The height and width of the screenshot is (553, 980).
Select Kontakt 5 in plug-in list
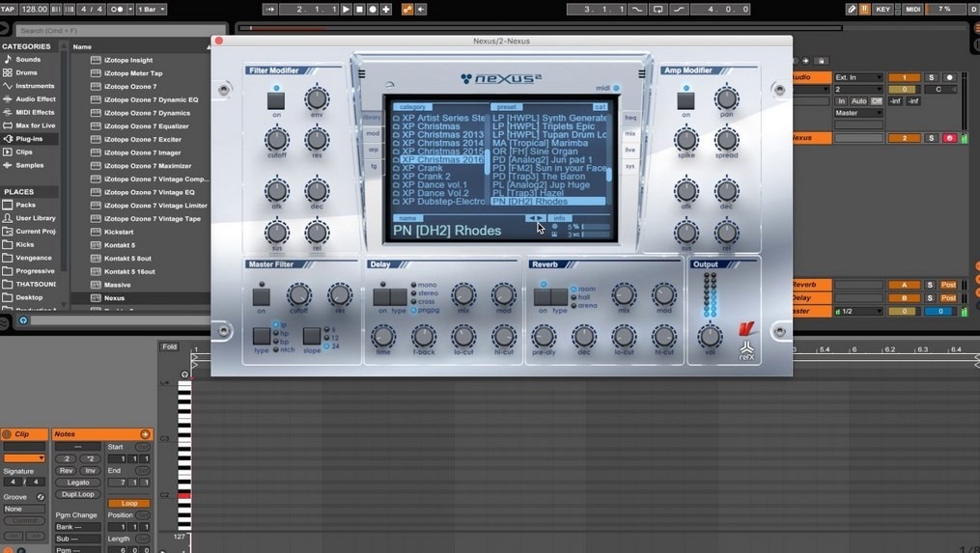pyautogui.click(x=120, y=245)
